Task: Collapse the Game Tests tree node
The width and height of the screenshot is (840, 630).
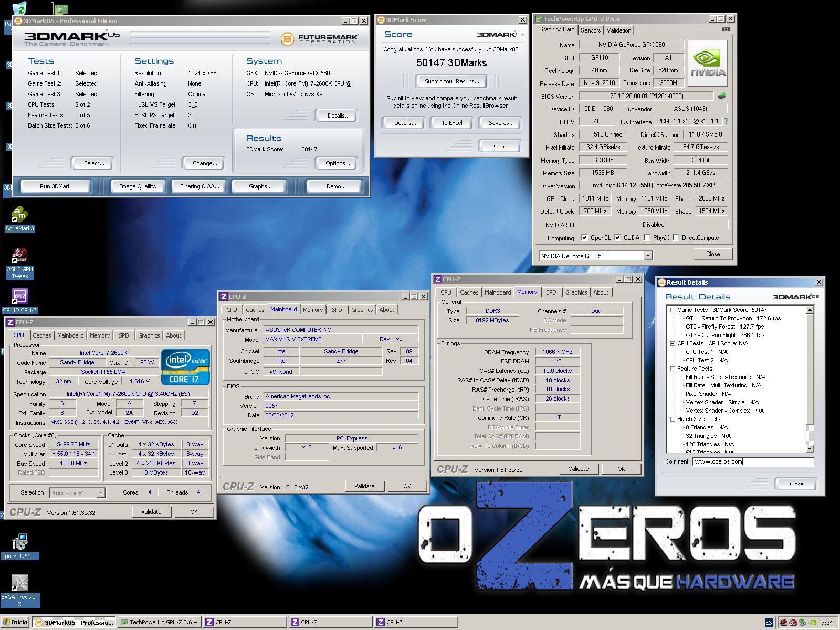Action: pos(673,310)
